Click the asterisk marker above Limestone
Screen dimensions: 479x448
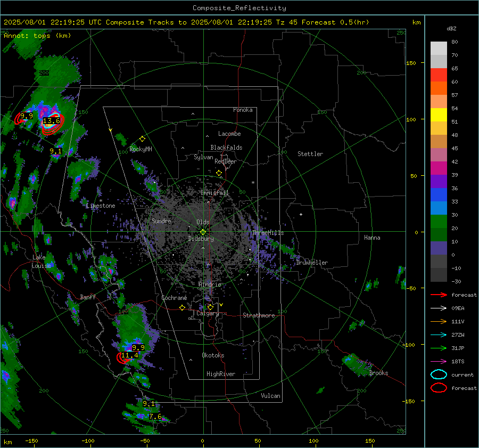(x=101, y=201)
